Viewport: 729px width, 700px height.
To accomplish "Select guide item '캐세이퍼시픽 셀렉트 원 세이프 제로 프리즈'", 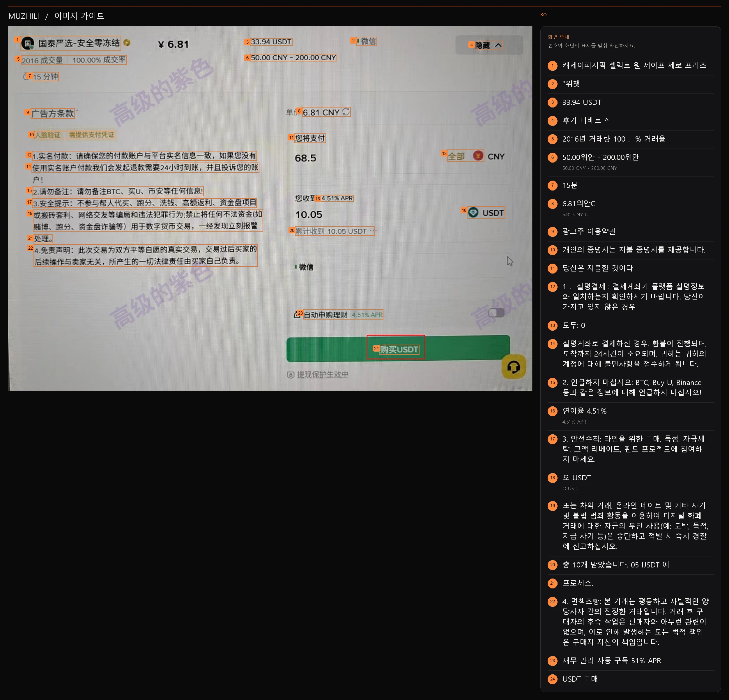I will point(630,66).
